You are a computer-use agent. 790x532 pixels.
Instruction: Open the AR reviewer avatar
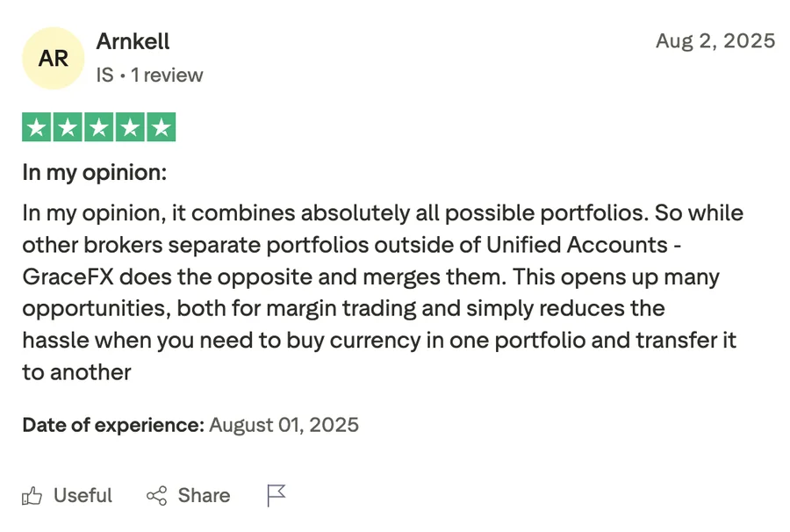tap(54, 59)
